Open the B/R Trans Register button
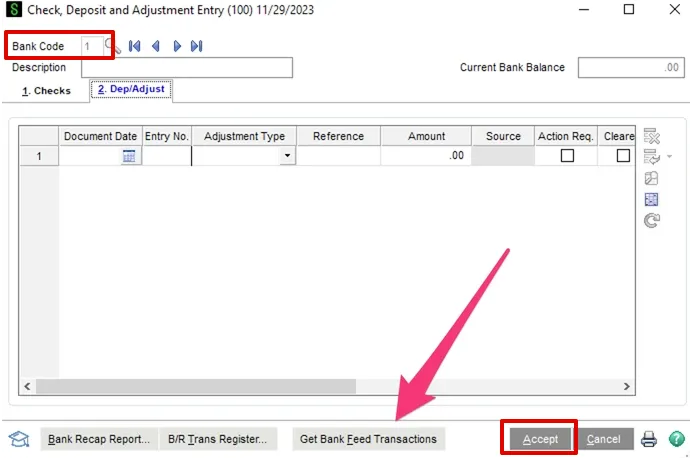The image size is (690, 459). [218, 439]
